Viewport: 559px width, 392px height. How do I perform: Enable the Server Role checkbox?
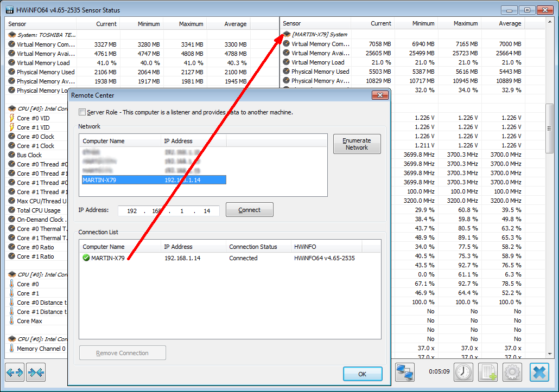82,112
